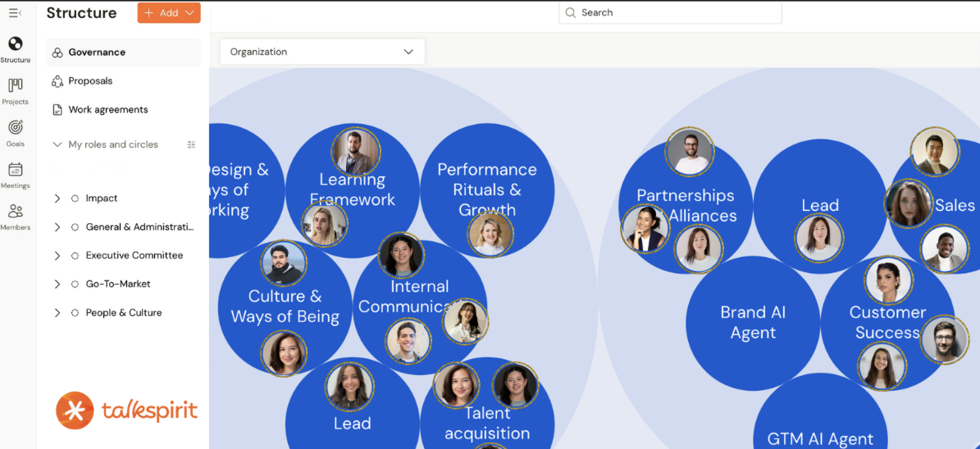Select People & Culture in tree
The image size is (980, 449).
(x=123, y=313)
